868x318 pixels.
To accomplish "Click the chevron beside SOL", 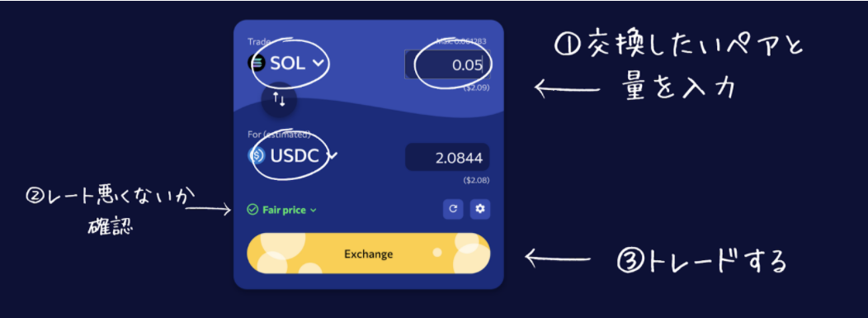I will 318,63.
